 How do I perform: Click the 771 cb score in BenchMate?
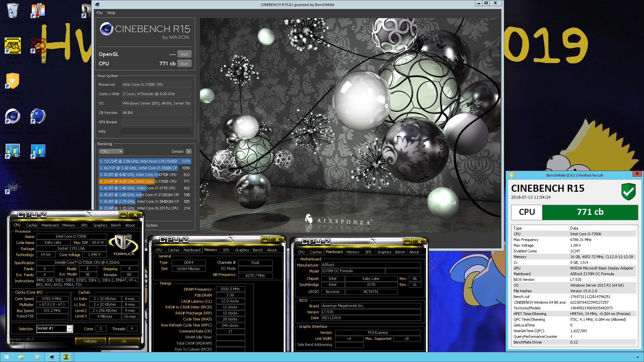(x=590, y=212)
